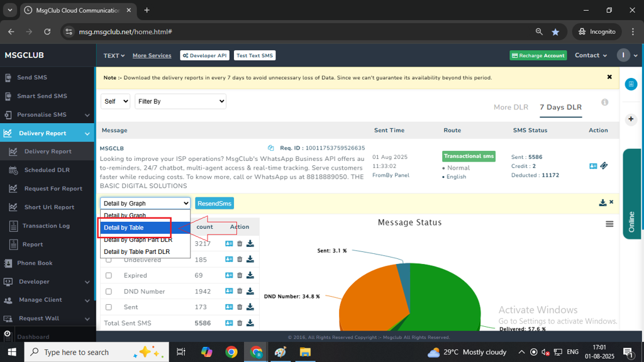Download the DND Number row report
The width and height of the screenshot is (644, 362).
[x=250, y=291]
